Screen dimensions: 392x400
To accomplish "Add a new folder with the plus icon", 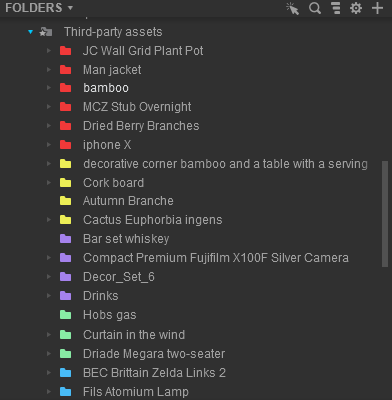I will 377,8.
